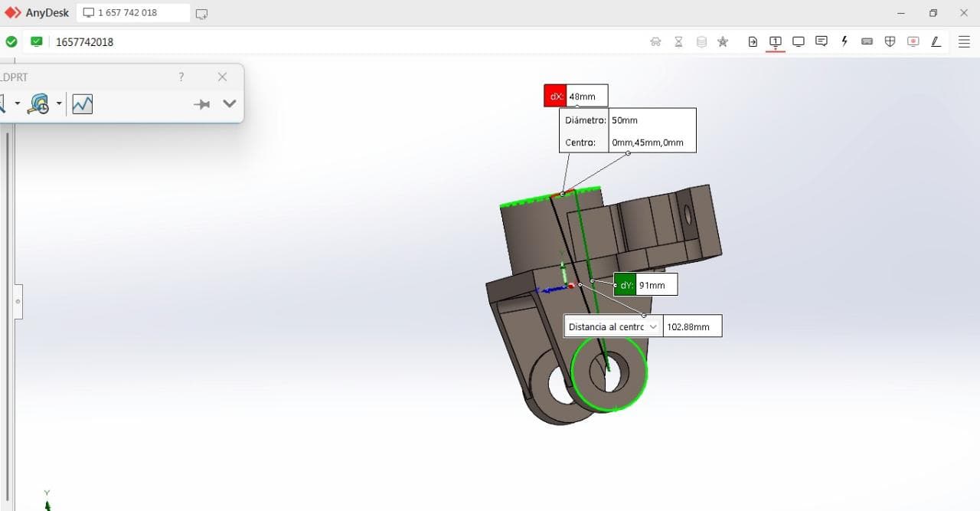Open AnyDesk hamburger main menu
Screen dimensions: 980x511
(x=964, y=41)
